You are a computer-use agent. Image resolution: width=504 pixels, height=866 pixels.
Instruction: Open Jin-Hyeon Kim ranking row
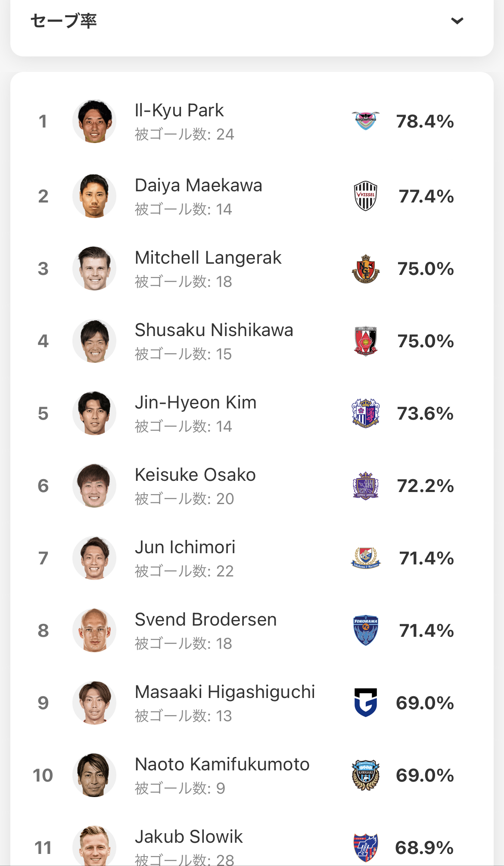pos(252,413)
